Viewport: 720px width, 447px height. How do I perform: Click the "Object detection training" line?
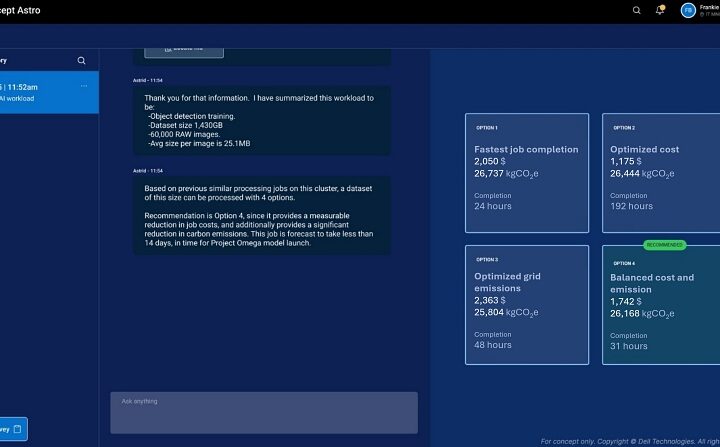coord(191,116)
